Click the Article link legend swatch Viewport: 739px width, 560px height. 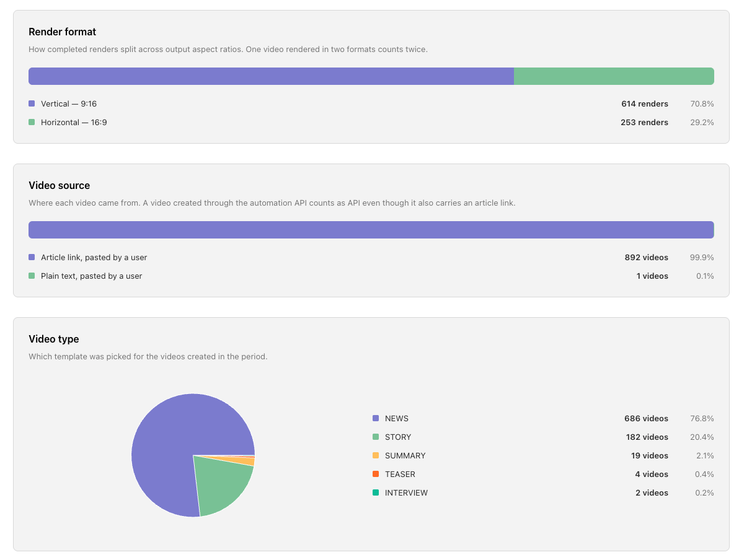[32, 257]
